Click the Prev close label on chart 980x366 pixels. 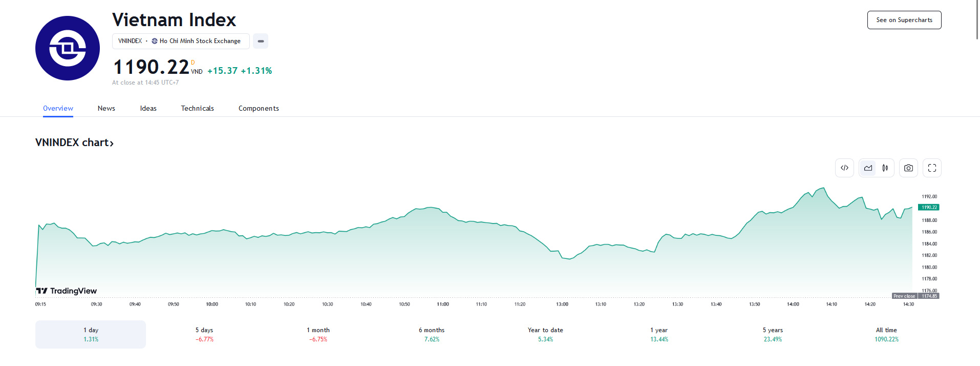pos(904,296)
